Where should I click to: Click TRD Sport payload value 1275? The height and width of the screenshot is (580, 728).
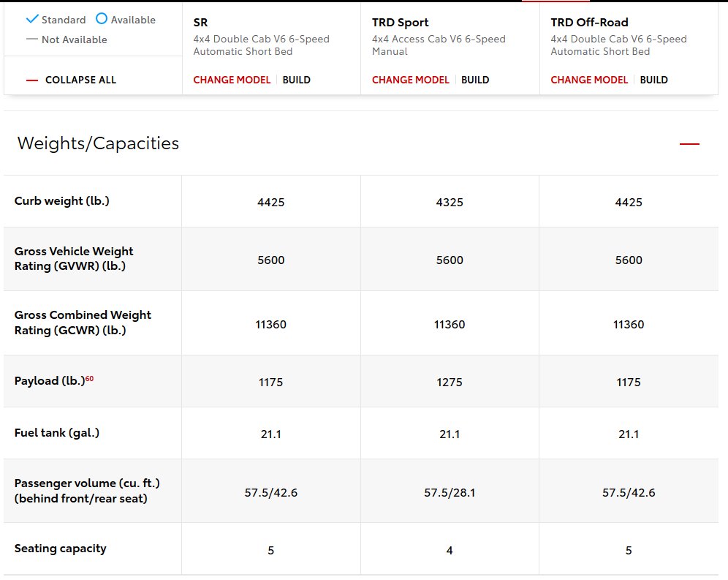(450, 382)
